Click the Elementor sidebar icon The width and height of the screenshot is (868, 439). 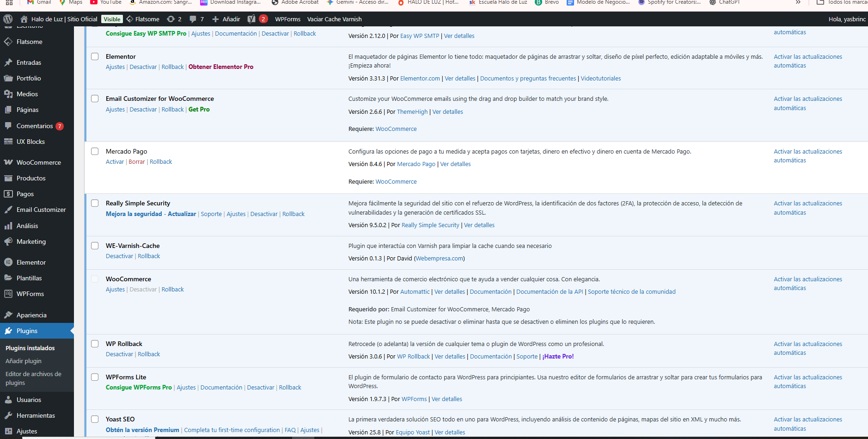pyautogui.click(x=8, y=262)
